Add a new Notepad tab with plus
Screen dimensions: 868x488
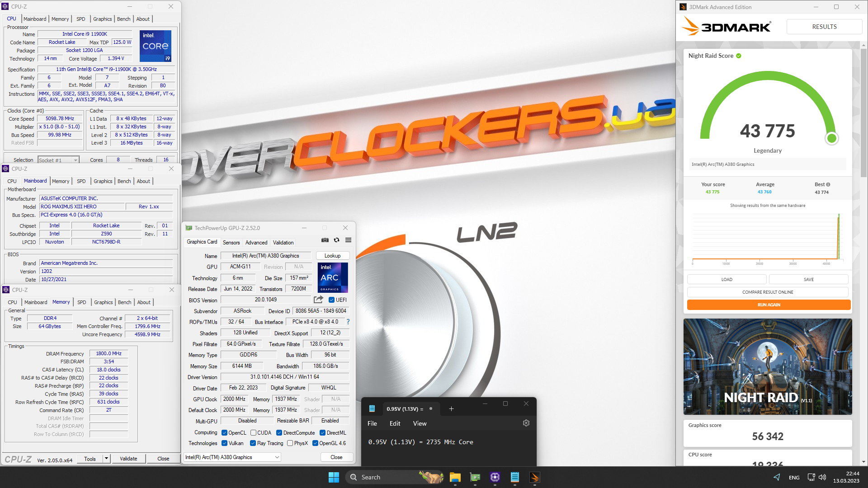point(451,409)
